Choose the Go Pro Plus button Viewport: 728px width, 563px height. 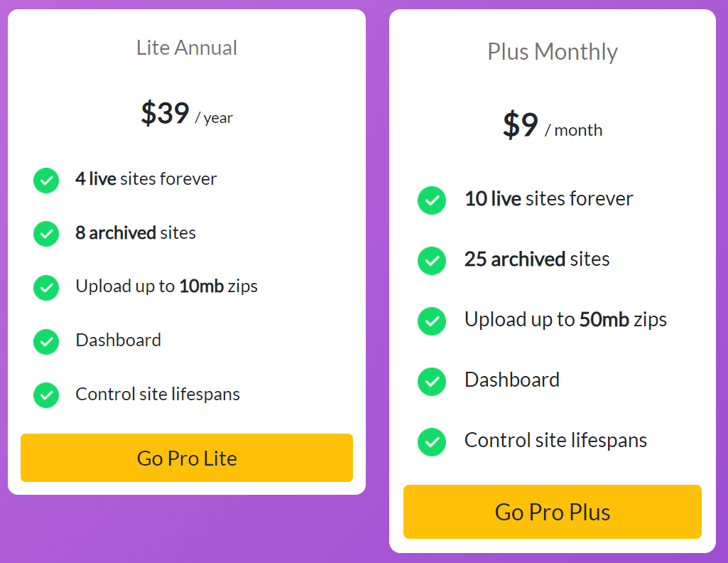pos(552,512)
